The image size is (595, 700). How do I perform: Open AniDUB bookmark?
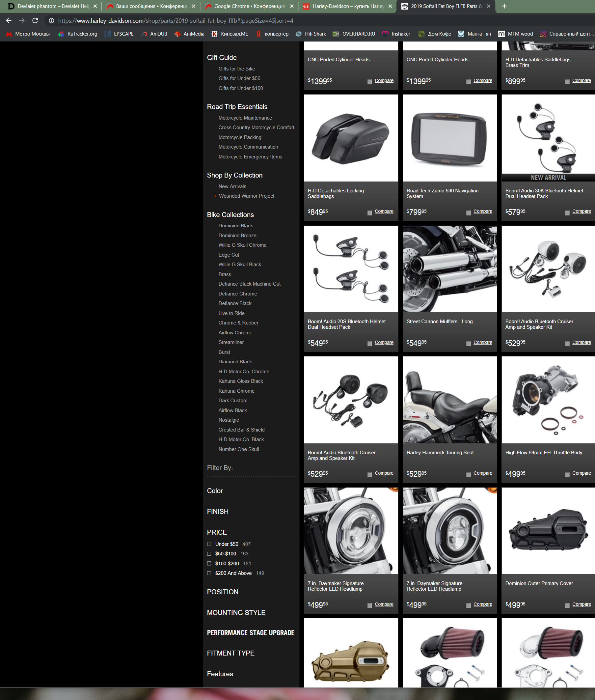pyautogui.click(x=154, y=34)
